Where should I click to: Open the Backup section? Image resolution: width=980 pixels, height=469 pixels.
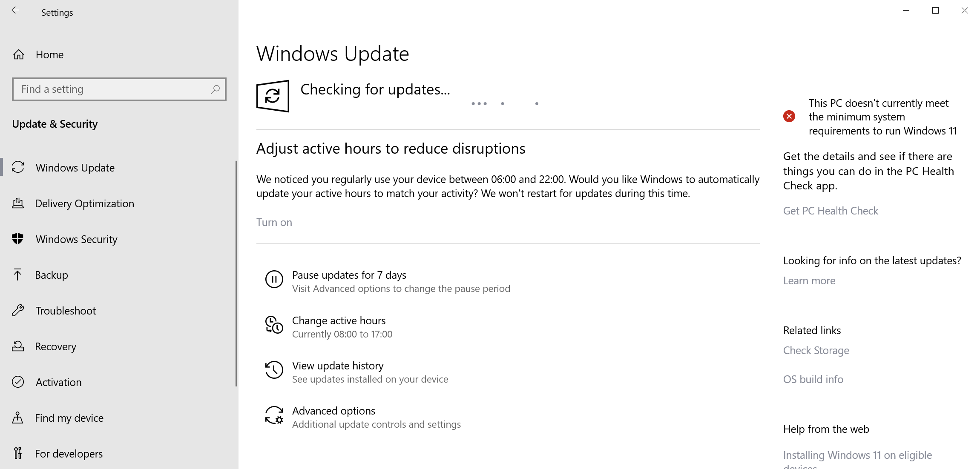[52, 275]
